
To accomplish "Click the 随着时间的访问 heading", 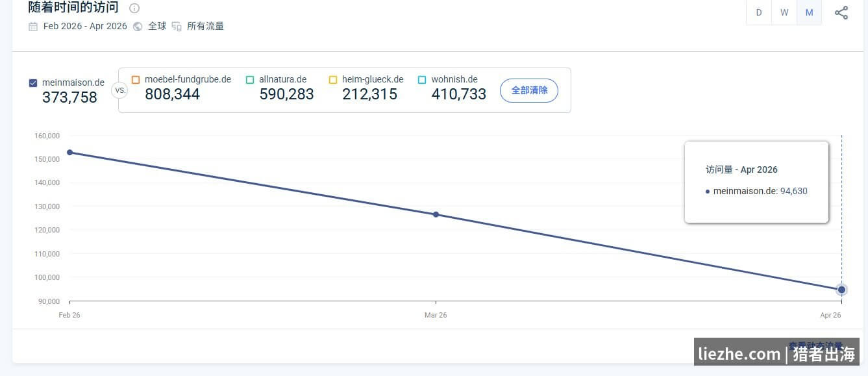I will tap(73, 8).
